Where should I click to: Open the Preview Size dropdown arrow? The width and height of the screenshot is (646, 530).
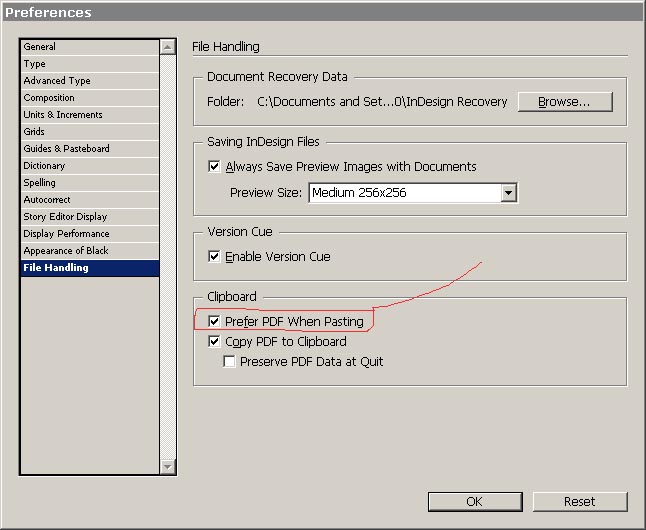pyautogui.click(x=509, y=193)
